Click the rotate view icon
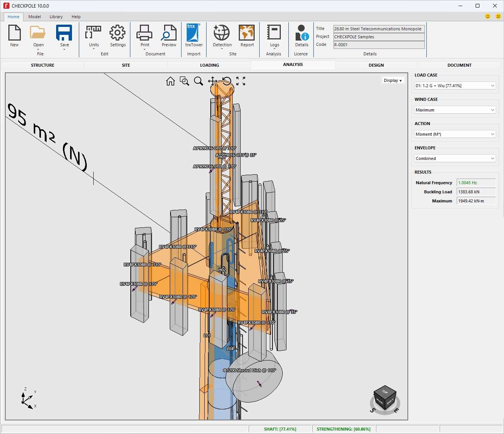 tap(227, 81)
